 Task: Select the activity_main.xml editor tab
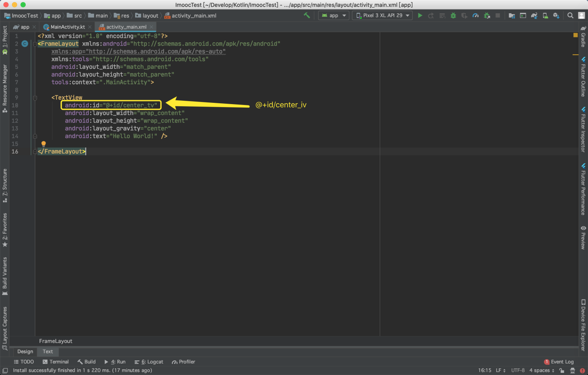126,27
